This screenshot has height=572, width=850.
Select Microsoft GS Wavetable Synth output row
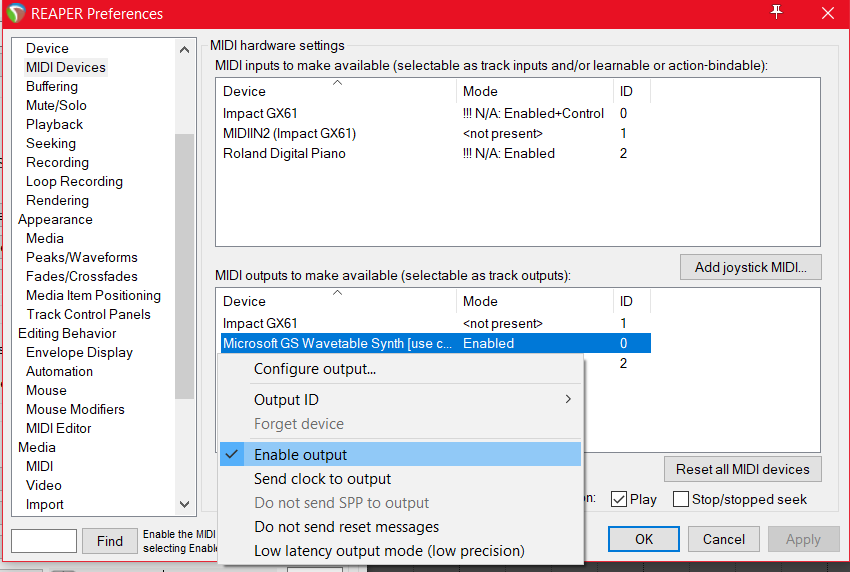[434, 343]
